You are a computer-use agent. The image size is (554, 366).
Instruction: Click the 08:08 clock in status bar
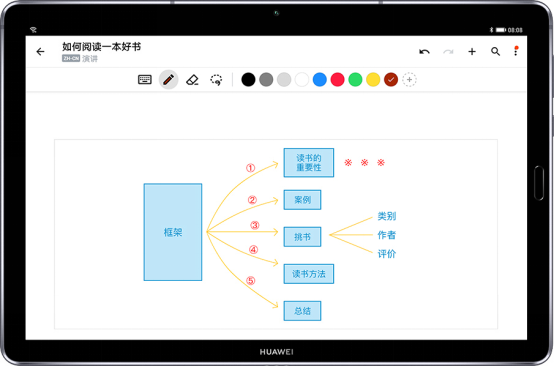click(x=515, y=30)
